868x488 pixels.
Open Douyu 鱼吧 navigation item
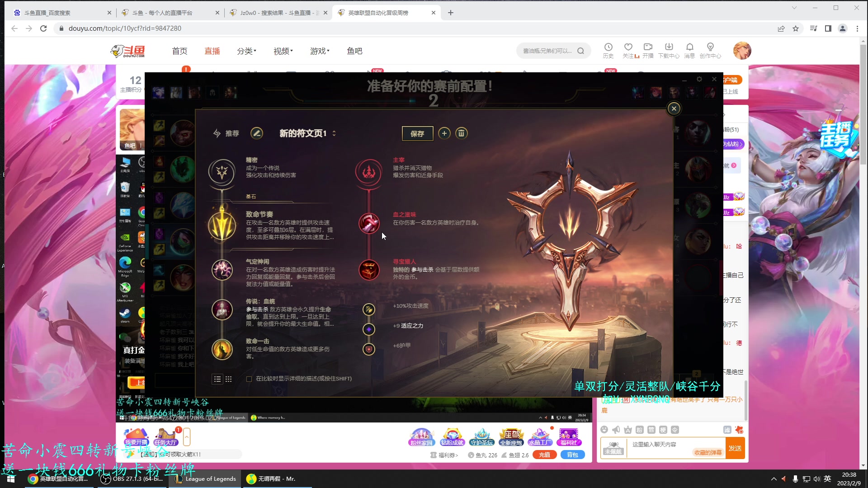[x=354, y=51]
